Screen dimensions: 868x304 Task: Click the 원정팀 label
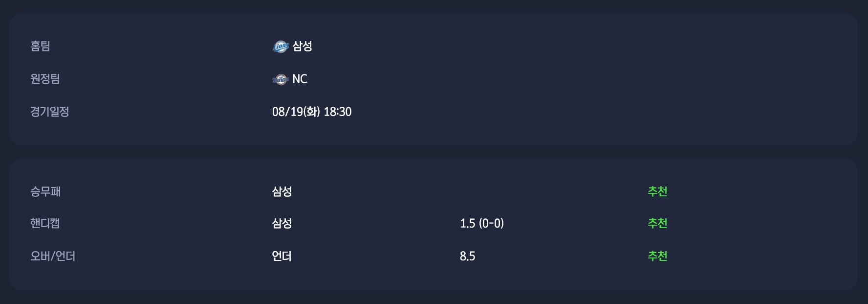point(45,79)
